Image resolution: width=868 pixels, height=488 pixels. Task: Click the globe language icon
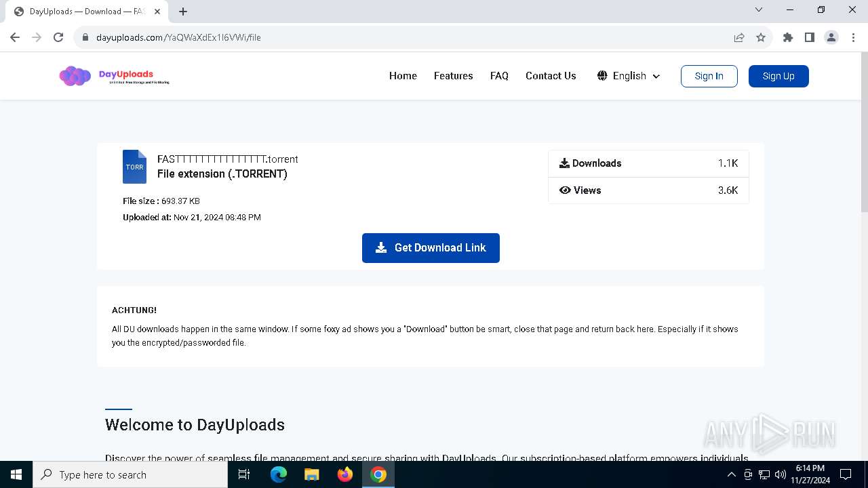[x=602, y=76]
